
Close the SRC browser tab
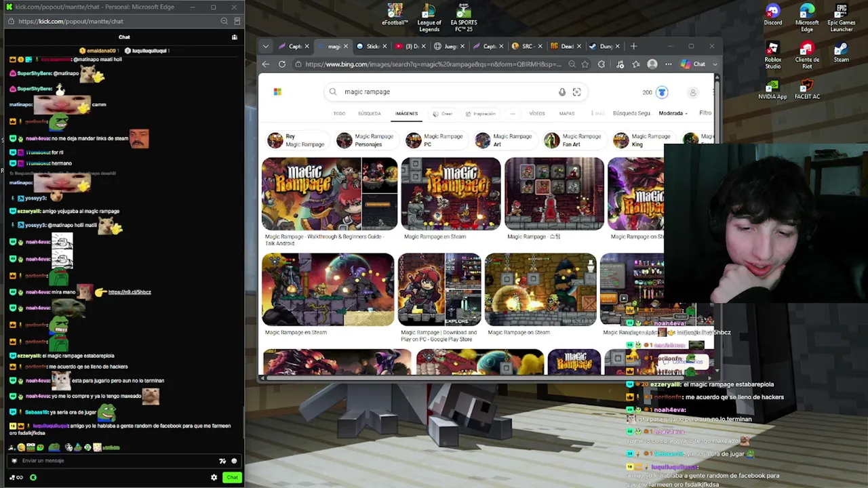coord(540,46)
